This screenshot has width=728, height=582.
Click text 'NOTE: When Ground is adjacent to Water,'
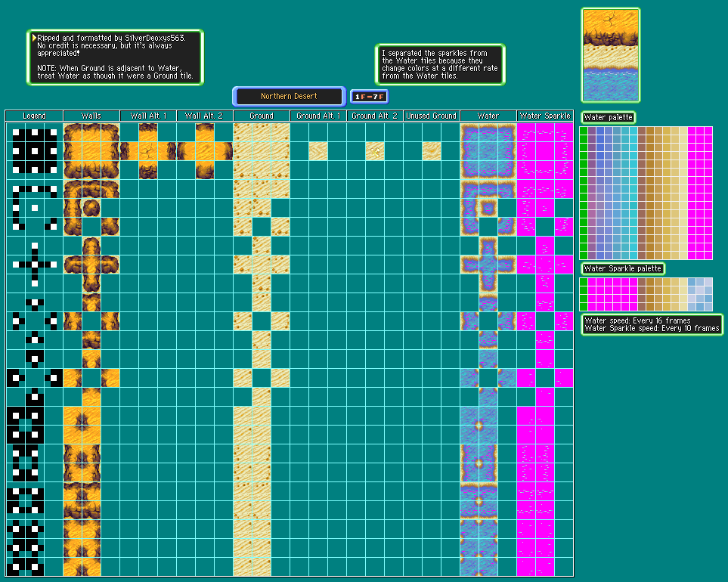point(110,68)
